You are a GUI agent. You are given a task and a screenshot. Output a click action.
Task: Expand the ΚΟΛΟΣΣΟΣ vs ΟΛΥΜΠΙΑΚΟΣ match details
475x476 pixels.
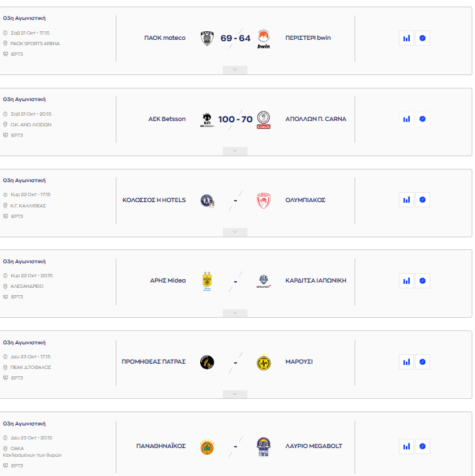tap(235, 232)
